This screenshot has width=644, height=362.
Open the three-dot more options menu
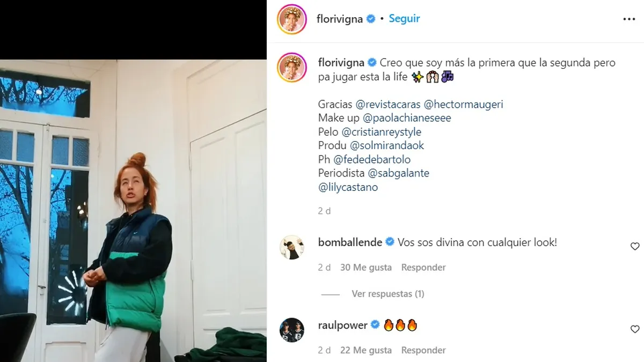tap(629, 19)
